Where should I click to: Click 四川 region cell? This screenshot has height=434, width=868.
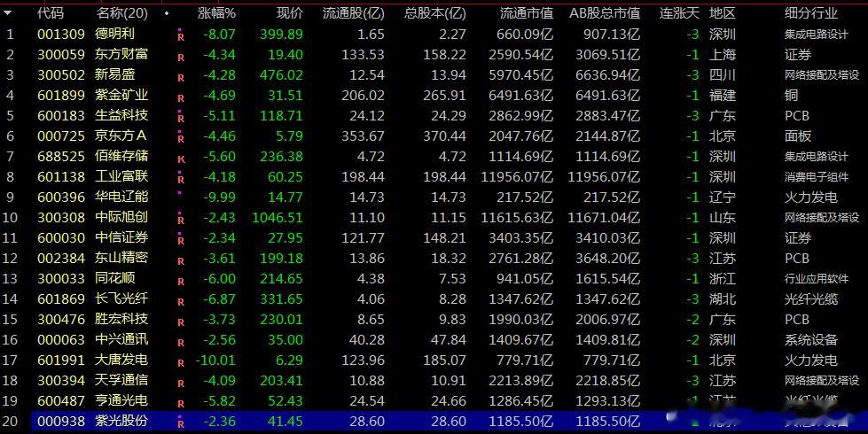pyautogui.click(x=723, y=74)
